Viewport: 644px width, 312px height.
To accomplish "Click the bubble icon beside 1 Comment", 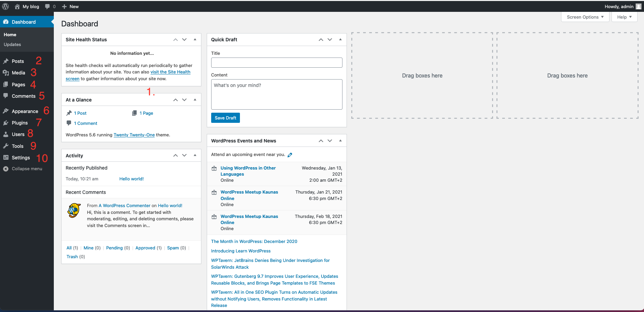I will pyautogui.click(x=69, y=123).
